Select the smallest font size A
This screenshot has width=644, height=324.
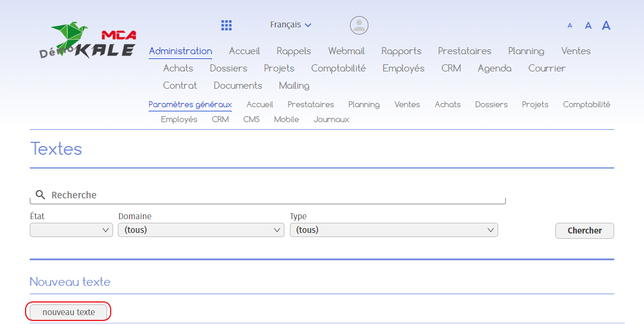tap(570, 26)
